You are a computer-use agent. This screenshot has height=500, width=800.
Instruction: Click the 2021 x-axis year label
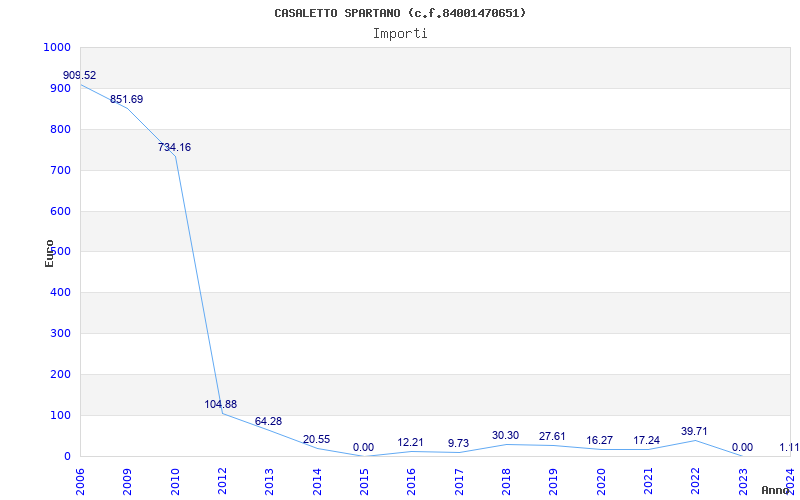point(648,482)
